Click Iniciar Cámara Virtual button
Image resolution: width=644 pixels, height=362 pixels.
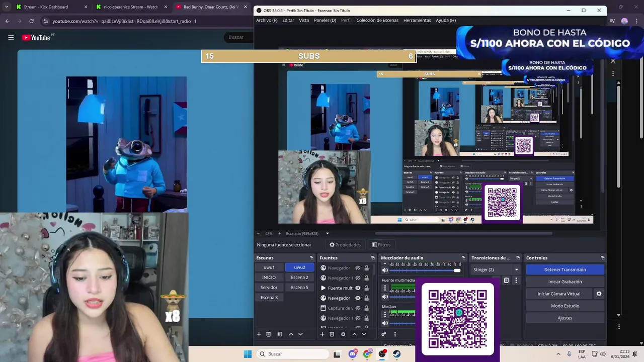(559, 294)
